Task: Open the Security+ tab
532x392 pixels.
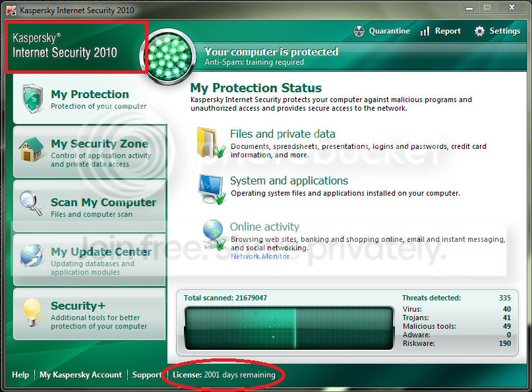Action: click(x=90, y=314)
